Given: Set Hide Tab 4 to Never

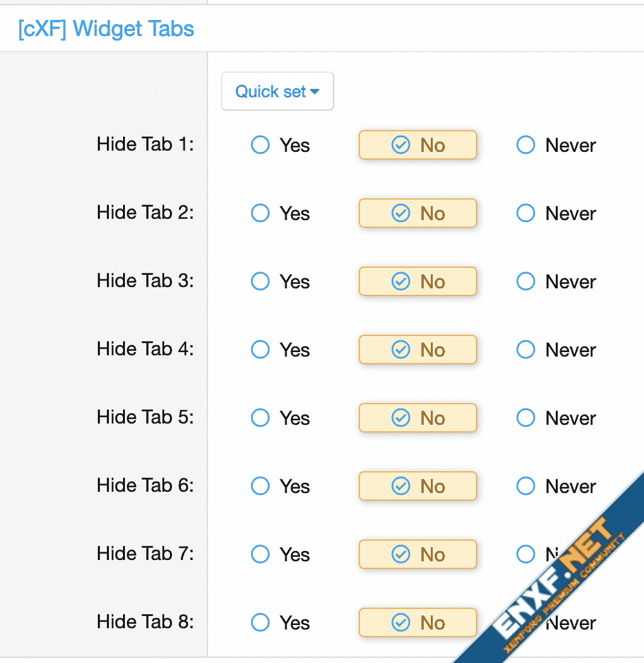Looking at the screenshot, I should 526,350.
